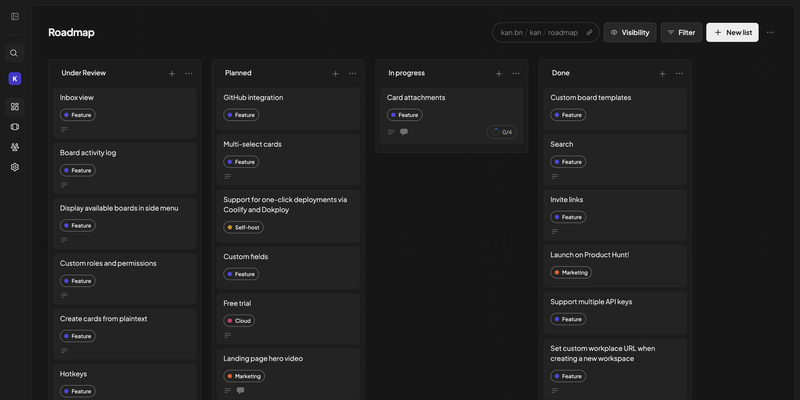Open the Custom board templates card
800x400 pixels.
click(615, 109)
